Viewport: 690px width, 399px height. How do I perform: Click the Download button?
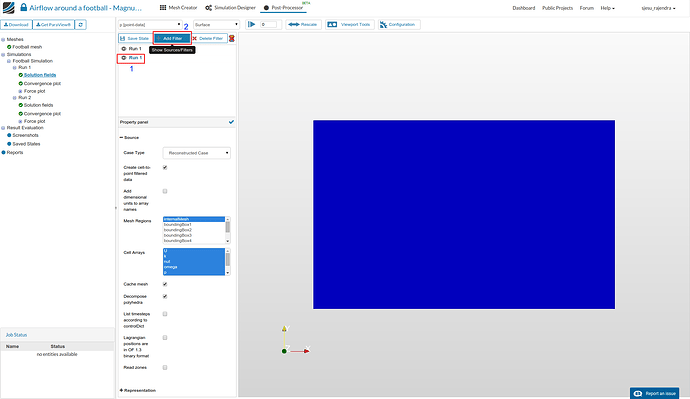pos(16,25)
